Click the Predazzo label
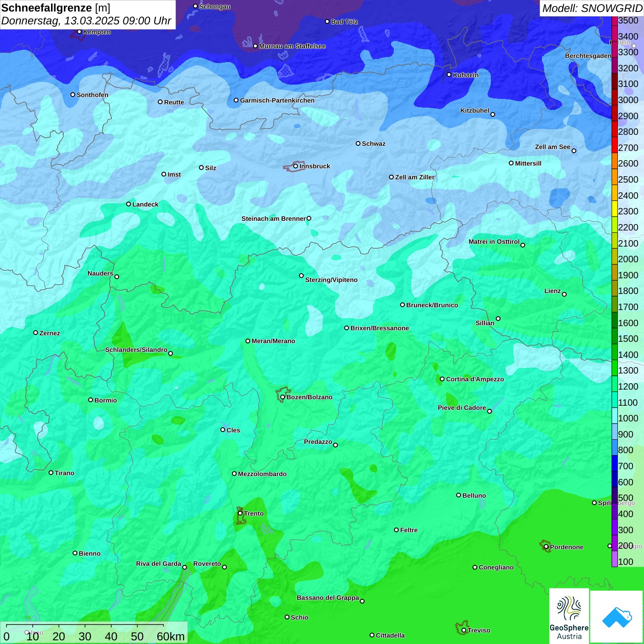Image resolution: width=644 pixels, height=644 pixels. click(x=318, y=442)
